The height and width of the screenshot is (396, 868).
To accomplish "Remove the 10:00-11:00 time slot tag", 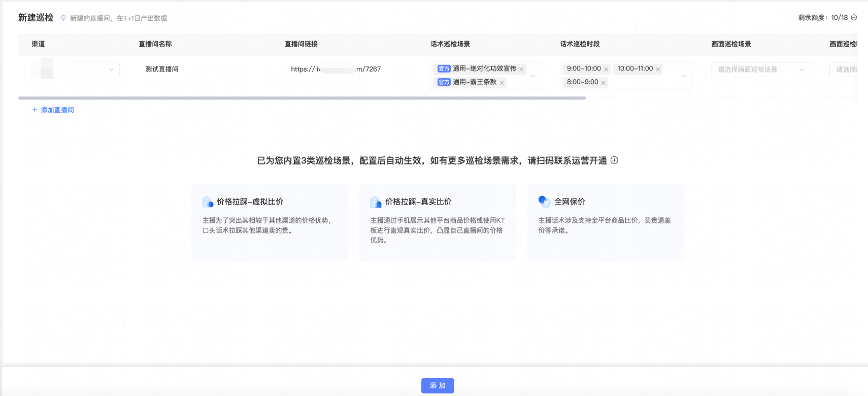I will (x=658, y=70).
